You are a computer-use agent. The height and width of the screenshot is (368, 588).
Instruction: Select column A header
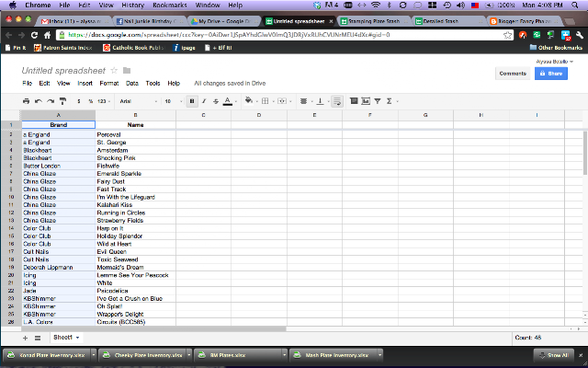coord(58,115)
